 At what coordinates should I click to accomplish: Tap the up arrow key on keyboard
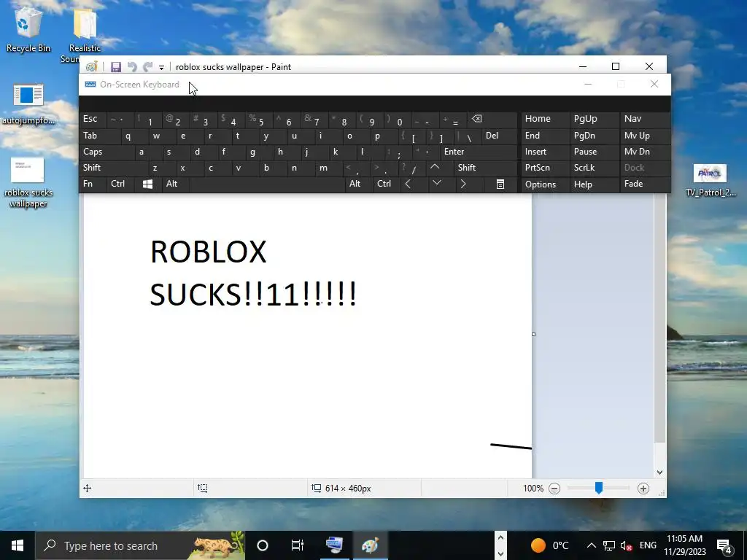pos(435,168)
